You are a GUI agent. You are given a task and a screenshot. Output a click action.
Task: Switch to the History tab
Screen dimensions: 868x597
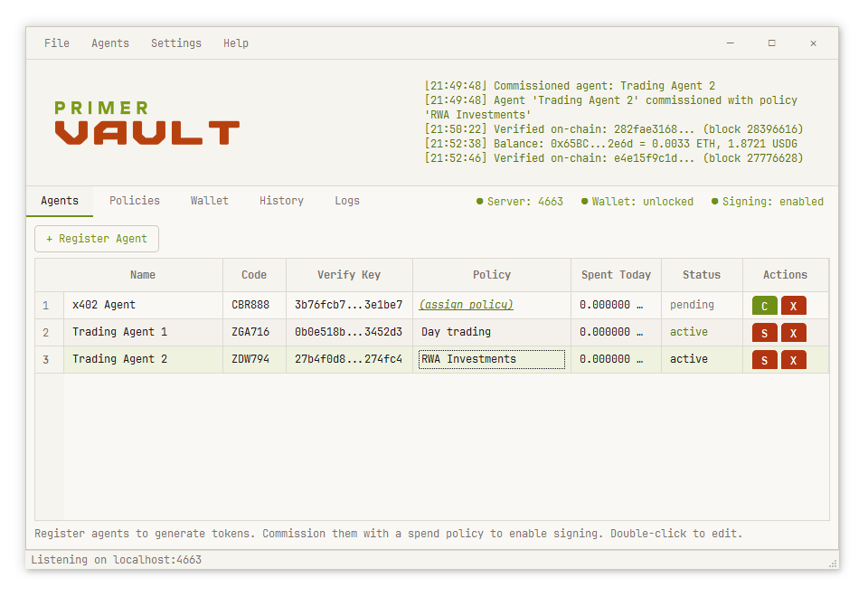coord(281,201)
